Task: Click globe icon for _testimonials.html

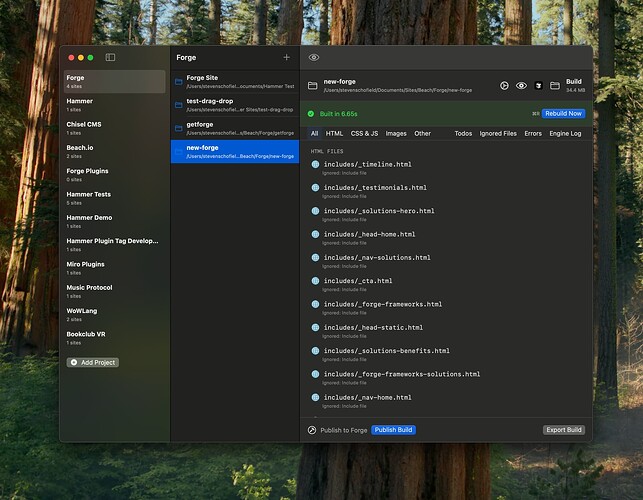Action: pyautogui.click(x=315, y=188)
